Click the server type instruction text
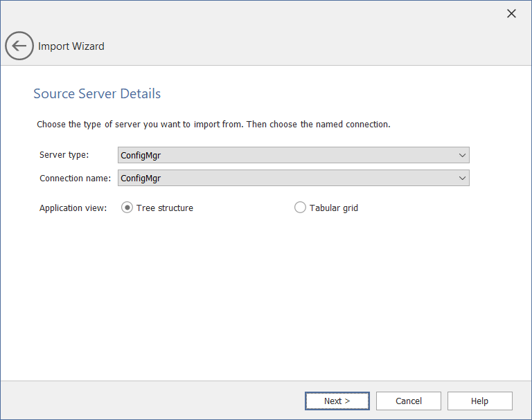 [213, 125]
